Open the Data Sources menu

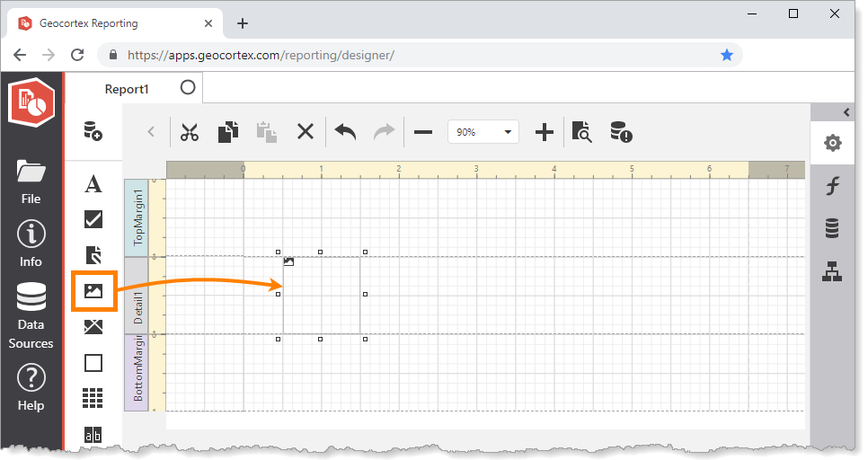coord(31,316)
